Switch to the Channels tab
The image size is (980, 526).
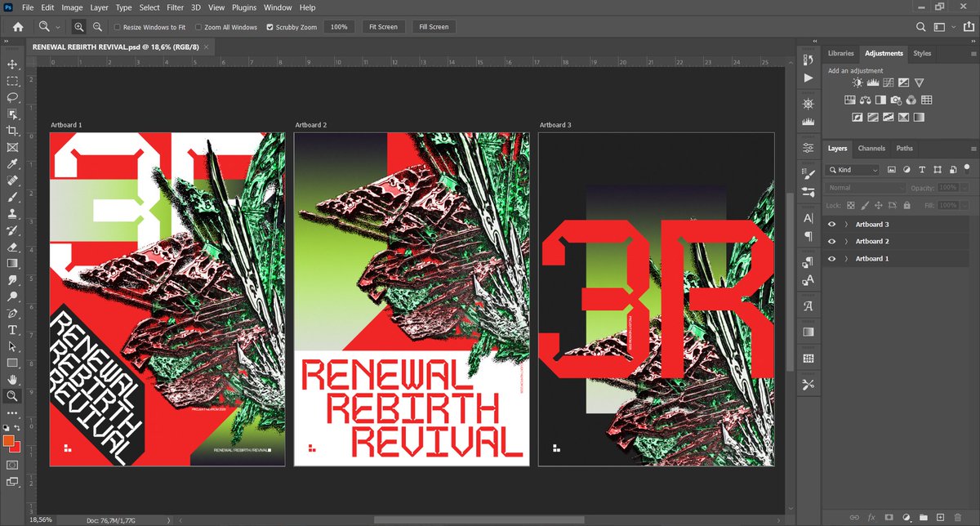pyautogui.click(x=871, y=149)
